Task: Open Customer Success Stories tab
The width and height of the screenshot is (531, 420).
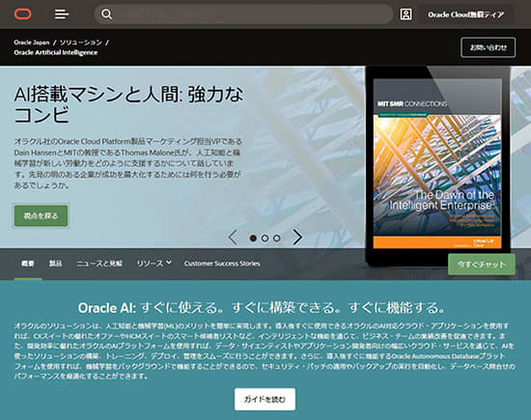Action: pyautogui.click(x=222, y=264)
